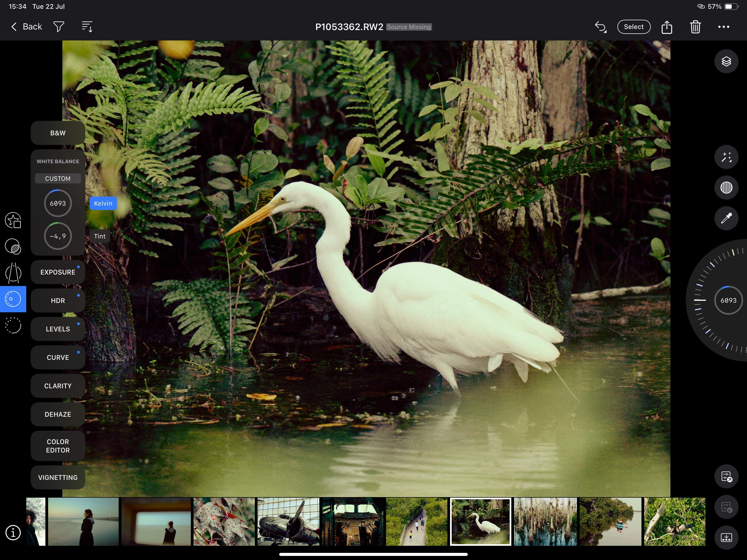This screenshot has width=747, height=560.
Task: Delete photo with trash icon
Action: (x=695, y=27)
